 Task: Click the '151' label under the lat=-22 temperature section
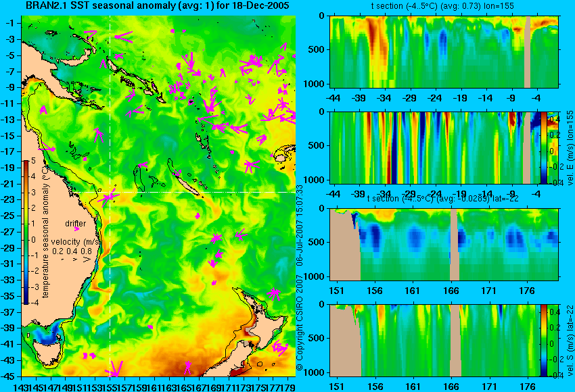(x=336, y=291)
